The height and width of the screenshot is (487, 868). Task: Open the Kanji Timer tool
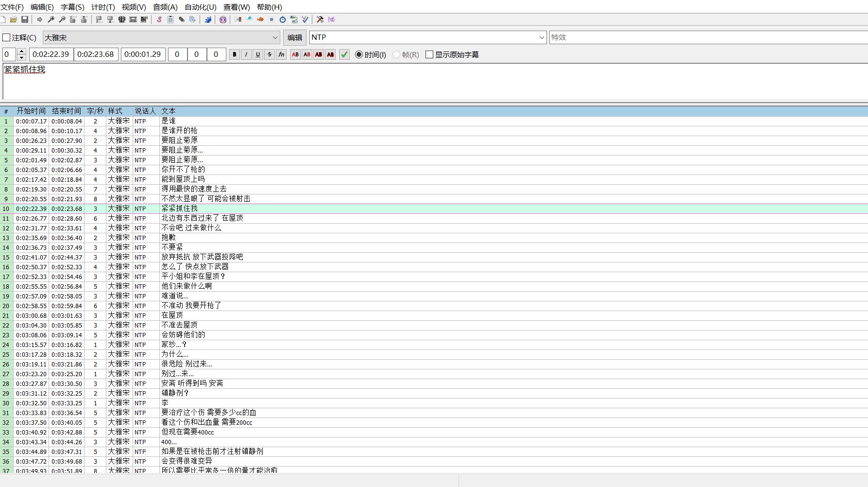tap(294, 19)
